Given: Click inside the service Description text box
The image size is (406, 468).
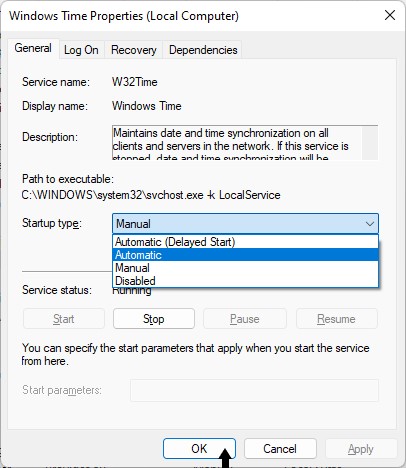Looking at the screenshot, I should 237,143.
